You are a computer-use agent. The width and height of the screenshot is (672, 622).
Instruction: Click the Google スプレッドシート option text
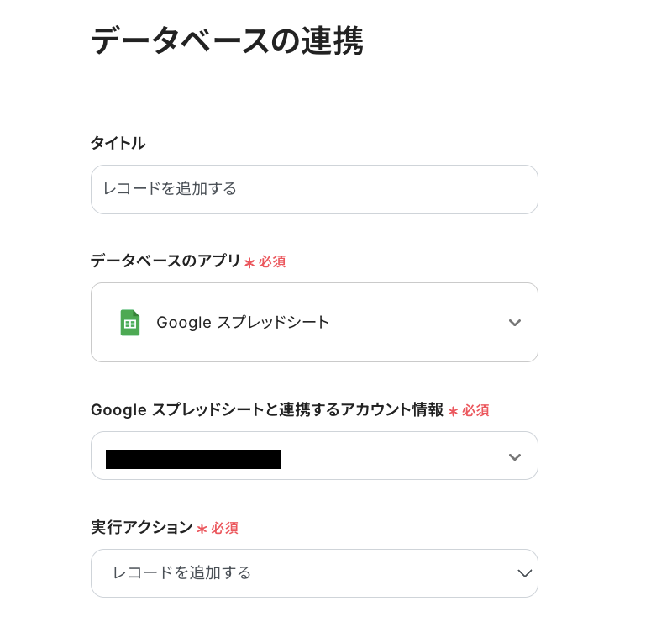(243, 322)
